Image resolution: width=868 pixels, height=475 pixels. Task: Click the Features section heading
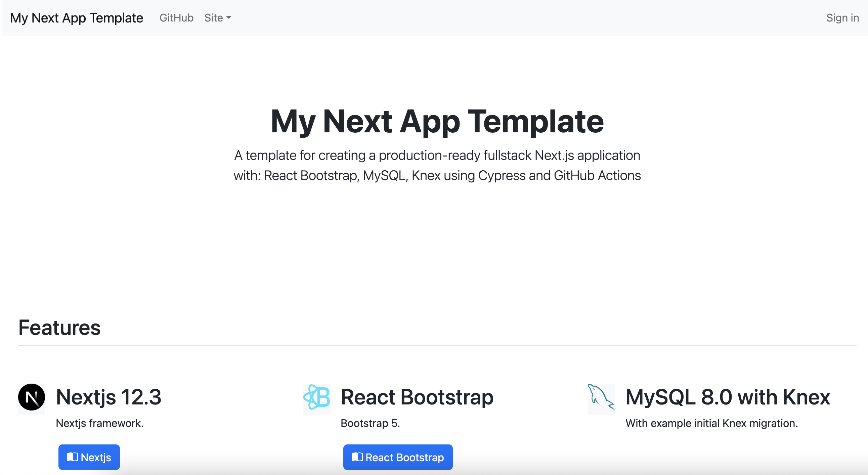(59, 328)
